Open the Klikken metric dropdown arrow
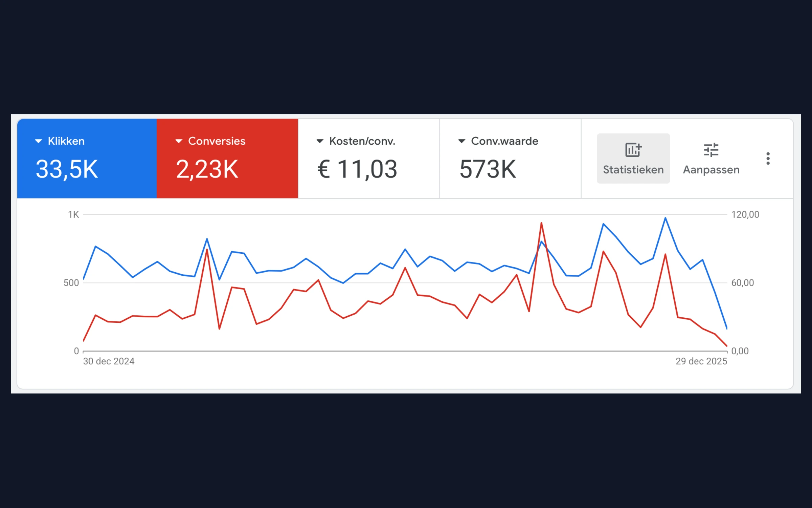 39,141
